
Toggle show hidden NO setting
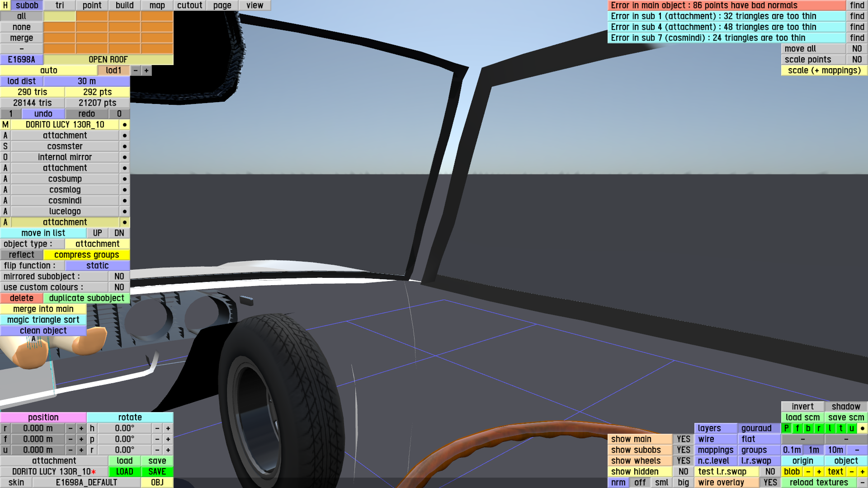pyautogui.click(x=683, y=472)
